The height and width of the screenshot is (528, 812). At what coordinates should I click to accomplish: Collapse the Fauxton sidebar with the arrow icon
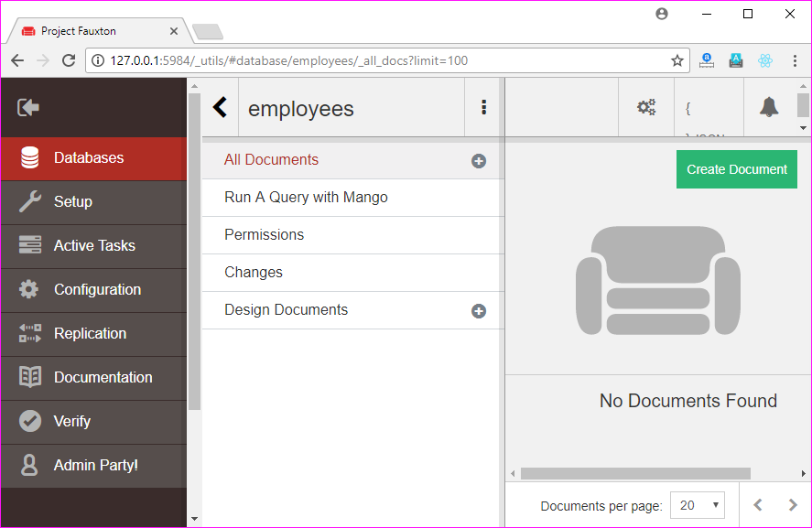(x=28, y=108)
